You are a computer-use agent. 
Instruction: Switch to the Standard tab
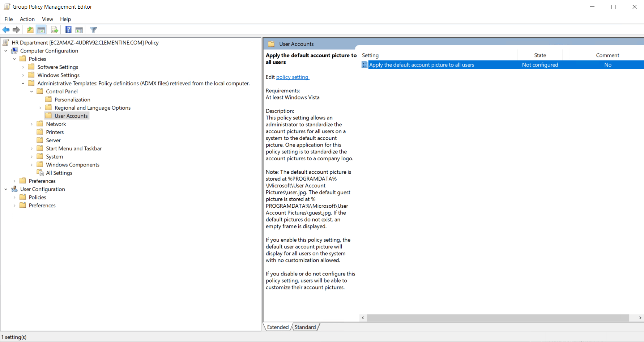click(x=305, y=327)
